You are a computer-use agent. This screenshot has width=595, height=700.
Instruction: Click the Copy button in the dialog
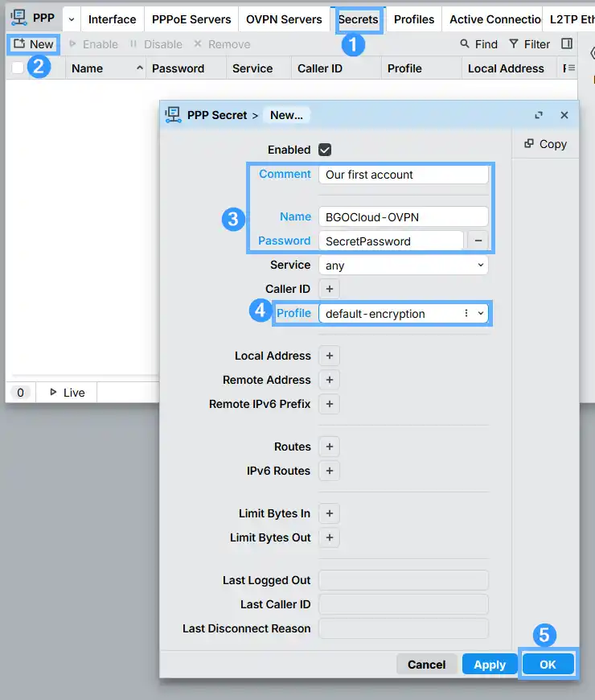[545, 144]
